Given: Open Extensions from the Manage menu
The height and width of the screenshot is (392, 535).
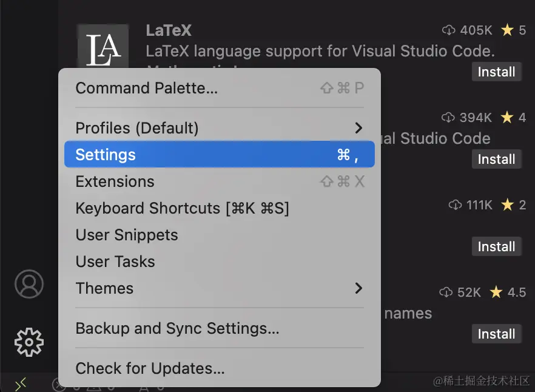Looking at the screenshot, I should (115, 181).
